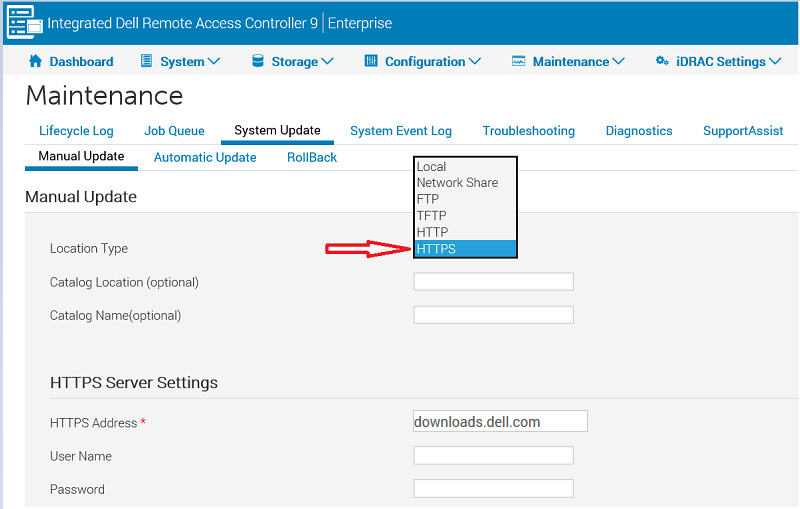This screenshot has height=509, width=800.
Task: Click the Maintenance monitor icon
Action: pyautogui.click(x=518, y=61)
